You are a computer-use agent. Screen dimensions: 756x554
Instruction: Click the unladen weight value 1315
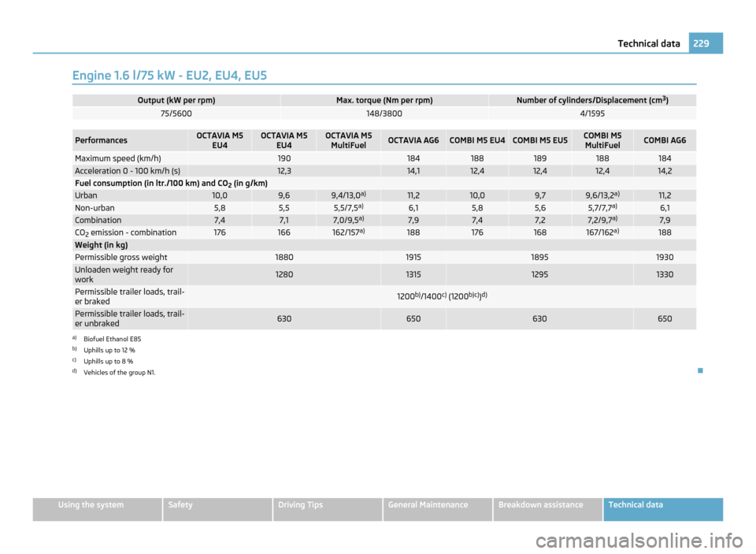point(413,274)
